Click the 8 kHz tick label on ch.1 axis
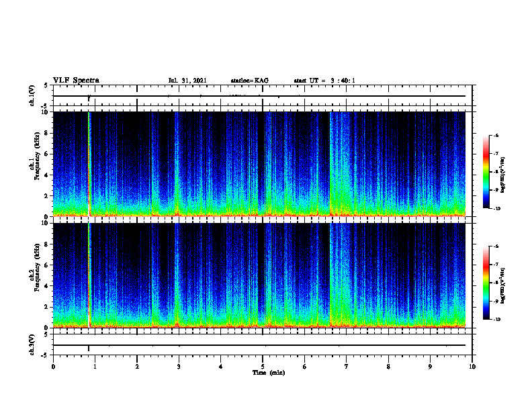Viewport: 532px width, 411px height. [x=47, y=133]
